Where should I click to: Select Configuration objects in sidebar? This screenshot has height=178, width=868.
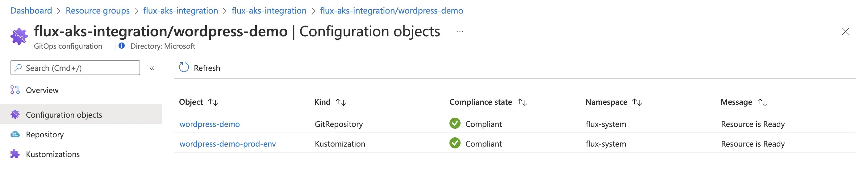click(81, 114)
